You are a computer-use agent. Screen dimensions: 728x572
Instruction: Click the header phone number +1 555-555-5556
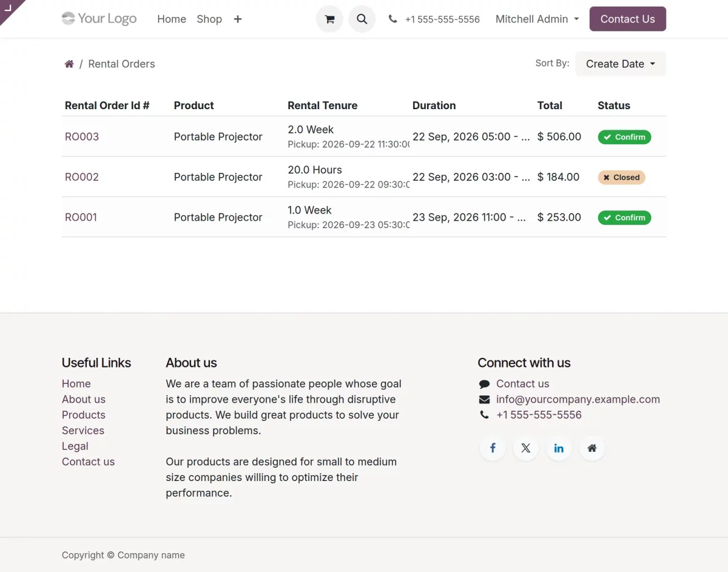click(442, 19)
